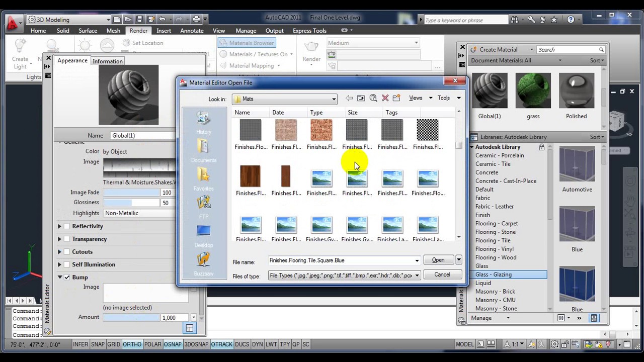Expand the File name dropdown arrow
Image resolution: width=644 pixels, height=362 pixels.
pos(417,260)
